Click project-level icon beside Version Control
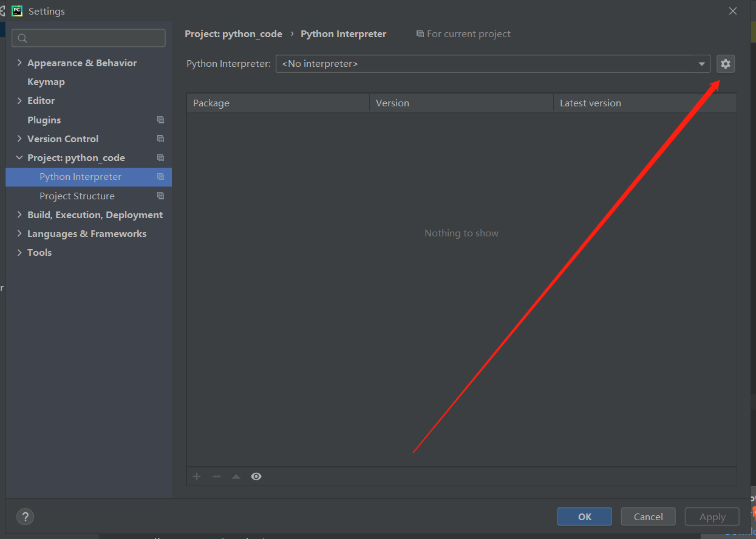Viewport: 756px width, 539px height. pos(160,139)
